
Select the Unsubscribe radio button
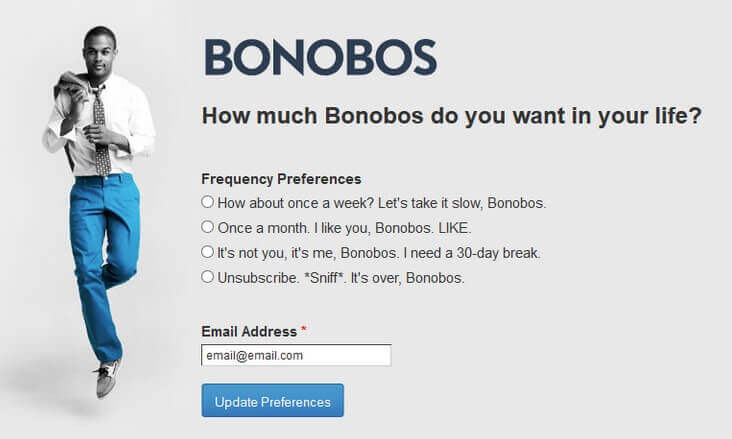(208, 277)
